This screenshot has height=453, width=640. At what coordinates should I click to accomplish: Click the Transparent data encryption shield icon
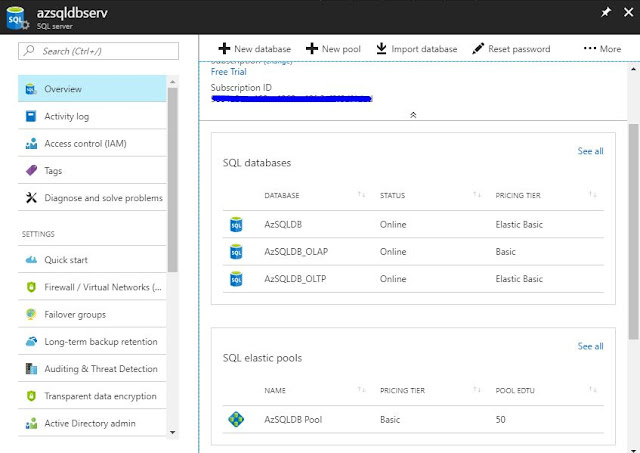(31, 396)
